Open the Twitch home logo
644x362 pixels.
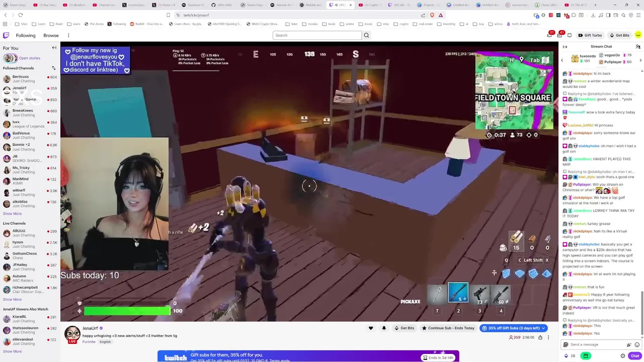6,35
